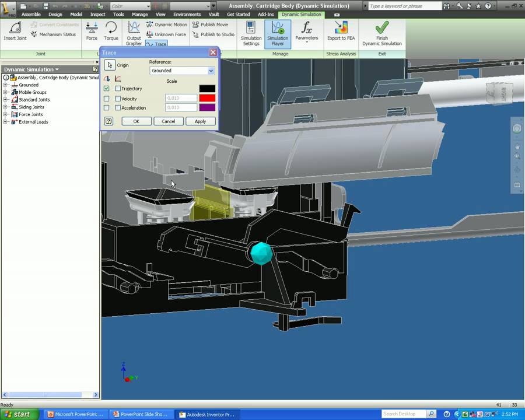Select the Dynamic Simulation ribbon tab
Image resolution: width=525 pixels, height=420 pixels.
[301, 15]
